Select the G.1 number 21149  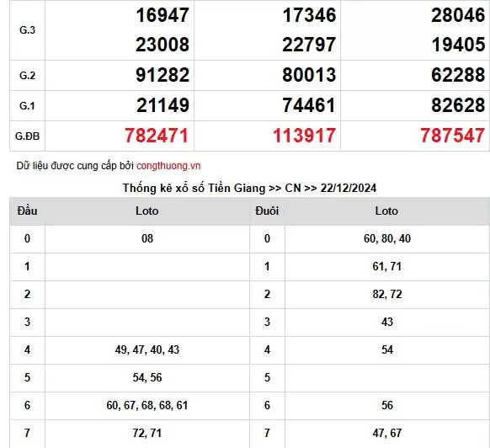(162, 105)
